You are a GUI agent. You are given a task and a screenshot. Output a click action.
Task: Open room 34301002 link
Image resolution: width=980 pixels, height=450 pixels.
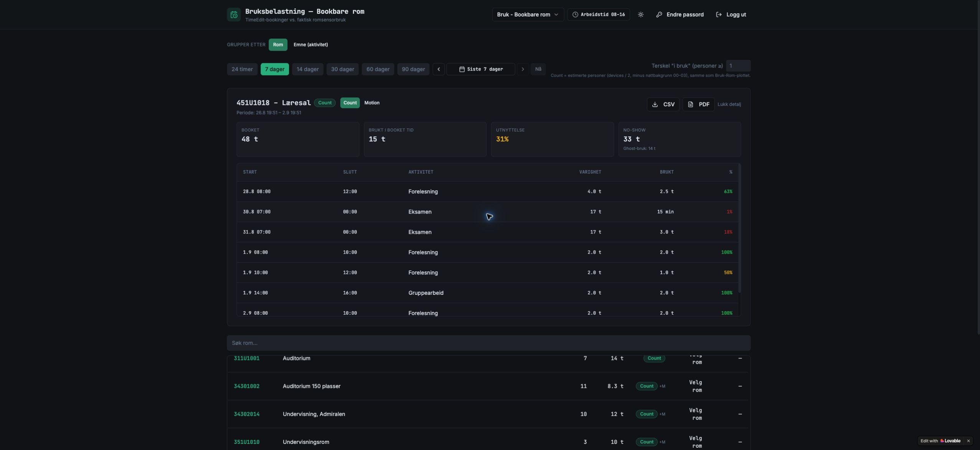coord(246,386)
